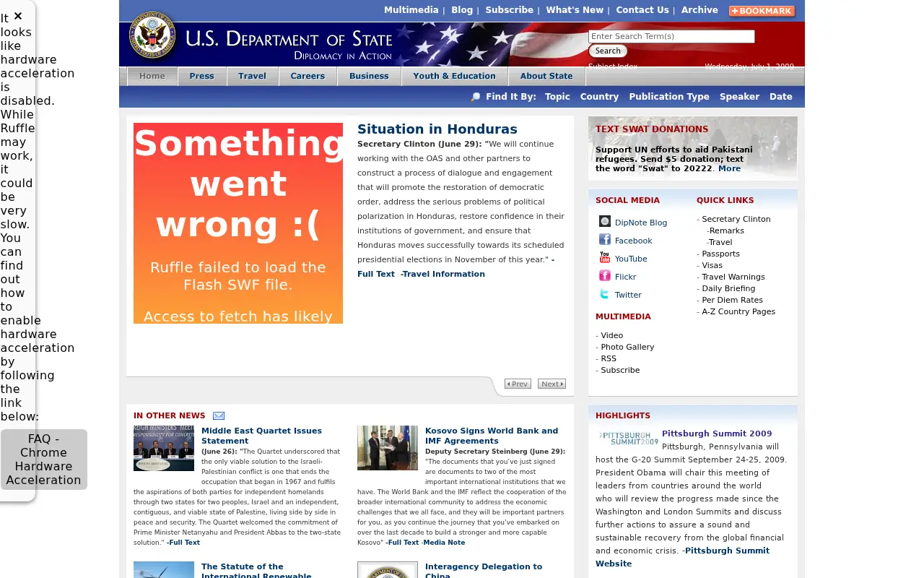The image size is (924, 578).
Task: Click the orange Bookmark button
Action: pyautogui.click(x=762, y=11)
